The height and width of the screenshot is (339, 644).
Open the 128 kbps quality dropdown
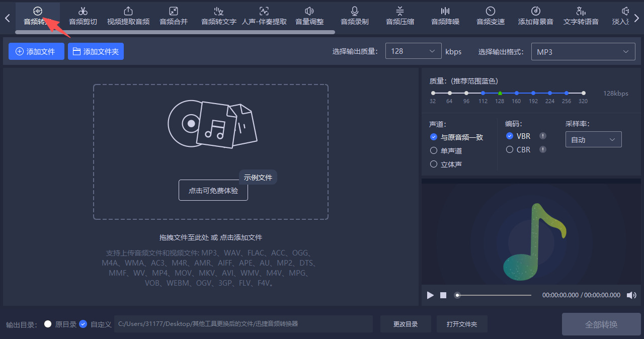pyautogui.click(x=413, y=51)
